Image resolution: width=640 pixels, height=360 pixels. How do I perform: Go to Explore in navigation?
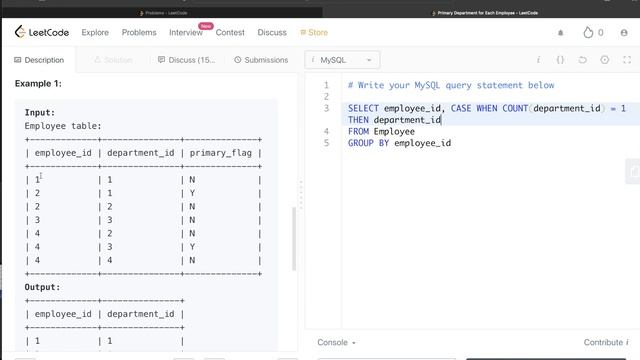click(x=95, y=33)
